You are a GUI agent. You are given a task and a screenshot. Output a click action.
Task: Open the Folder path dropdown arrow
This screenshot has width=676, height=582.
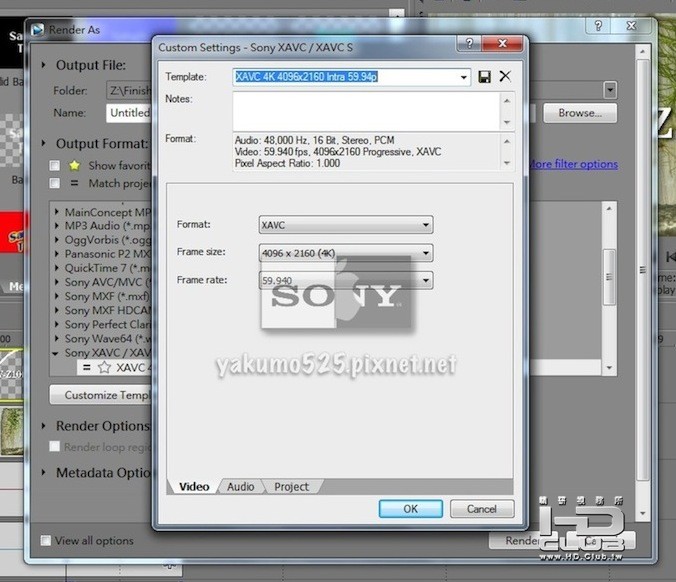(610, 90)
